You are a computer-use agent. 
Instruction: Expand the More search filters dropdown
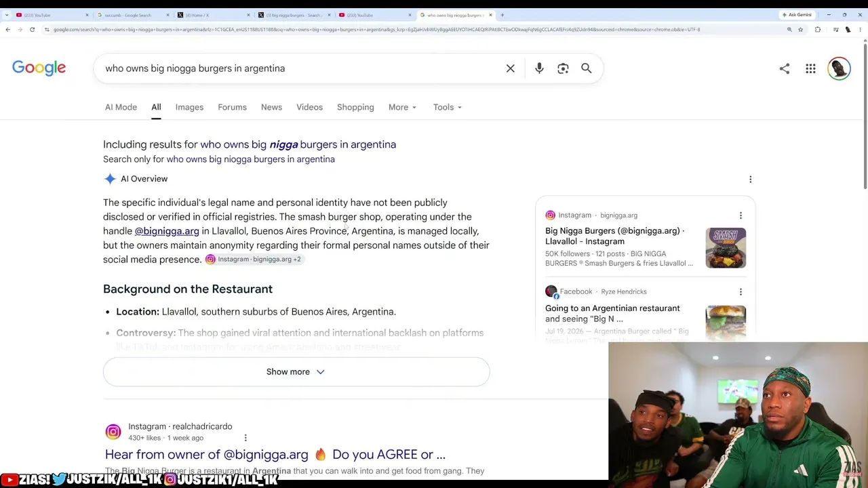[403, 107]
